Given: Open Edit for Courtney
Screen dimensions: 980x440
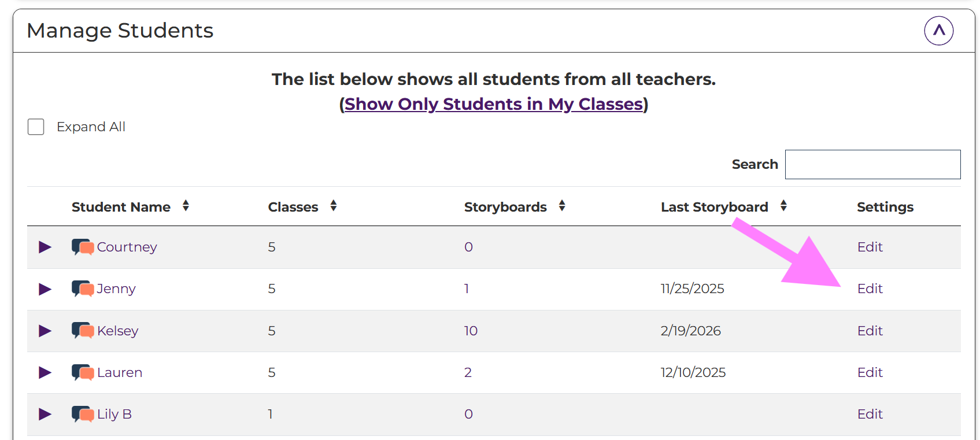Looking at the screenshot, I should 870,247.
